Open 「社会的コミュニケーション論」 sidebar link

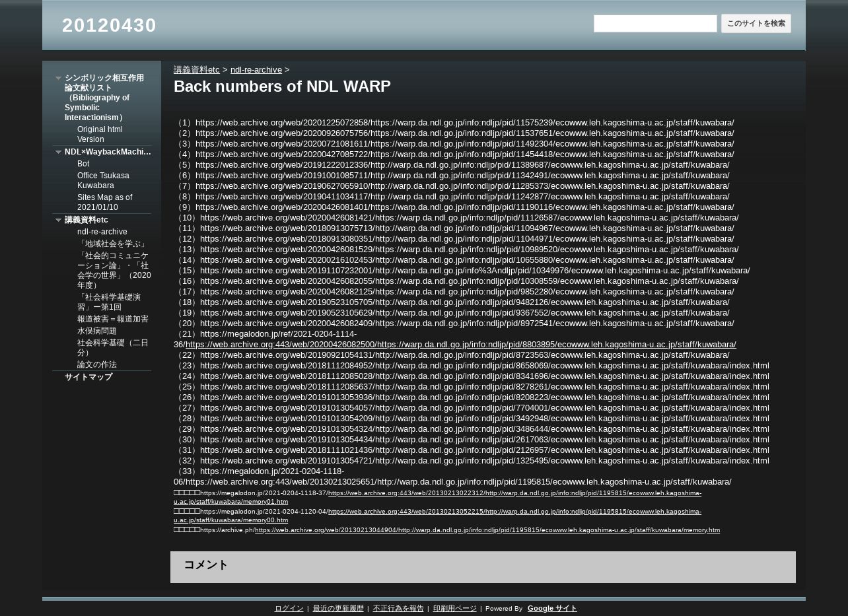(x=114, y=271)
